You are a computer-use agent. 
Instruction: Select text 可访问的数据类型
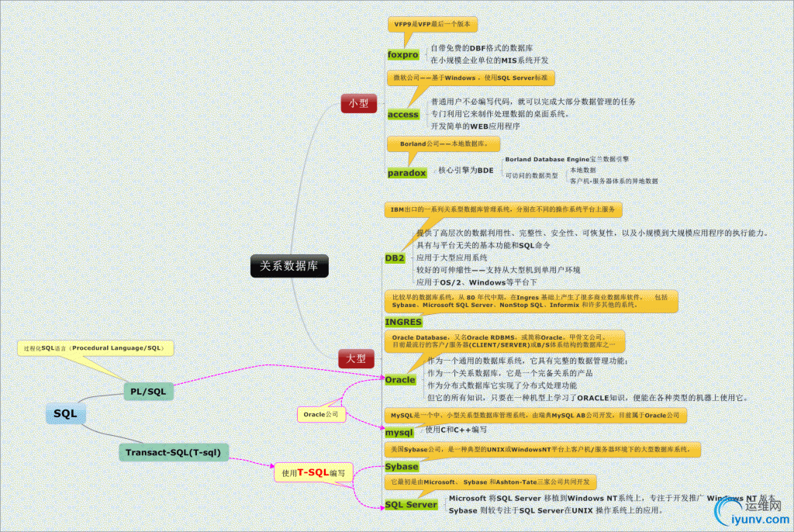pyautogui.click(x=531, y=176)
